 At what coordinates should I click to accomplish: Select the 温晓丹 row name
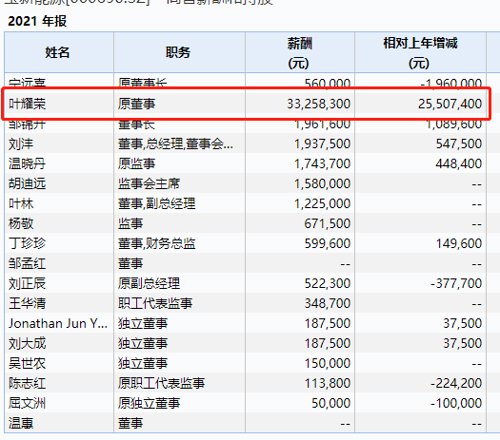pos(27,164)
